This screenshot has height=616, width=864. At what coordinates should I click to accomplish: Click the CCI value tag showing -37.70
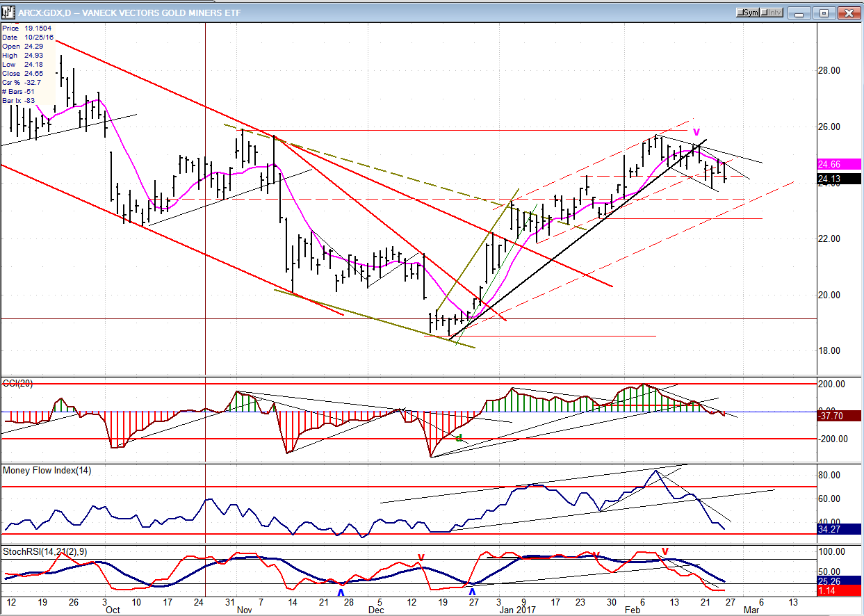pyautogui.click(x=840, y=416)
